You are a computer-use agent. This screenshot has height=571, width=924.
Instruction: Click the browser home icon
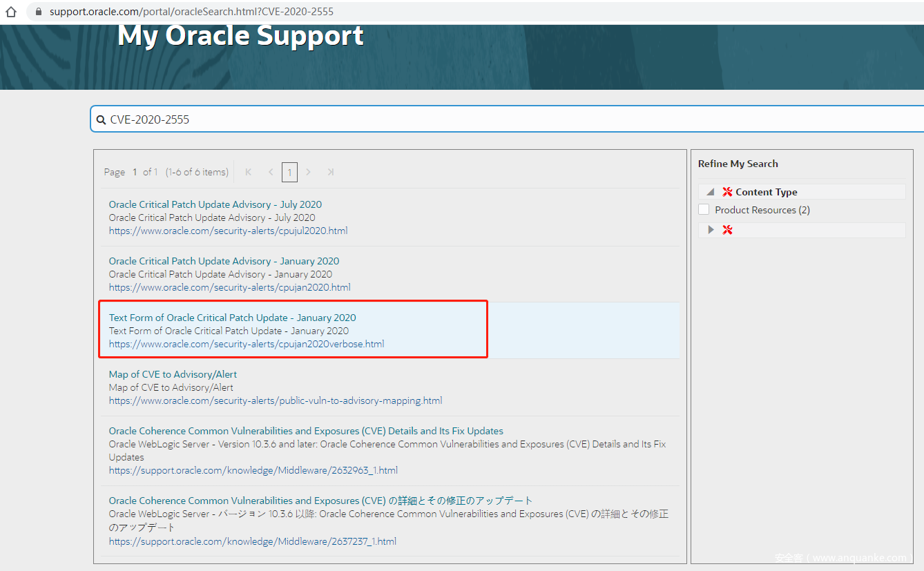pos(11,12)
